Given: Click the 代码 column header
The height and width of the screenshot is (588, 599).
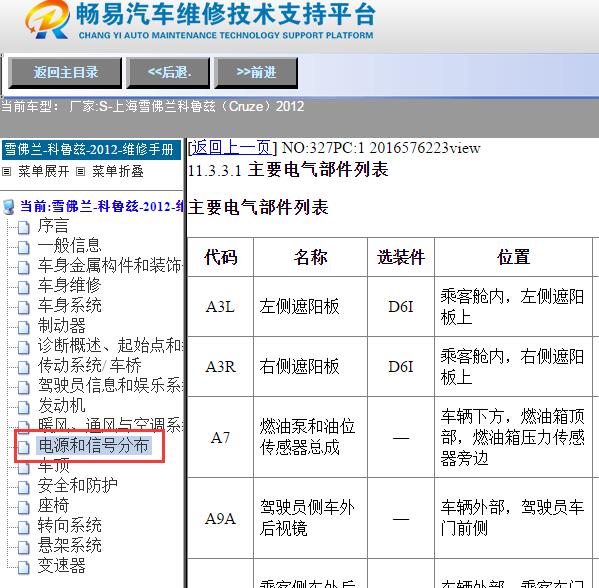Looking at the screenshot, I should point(220,257).
